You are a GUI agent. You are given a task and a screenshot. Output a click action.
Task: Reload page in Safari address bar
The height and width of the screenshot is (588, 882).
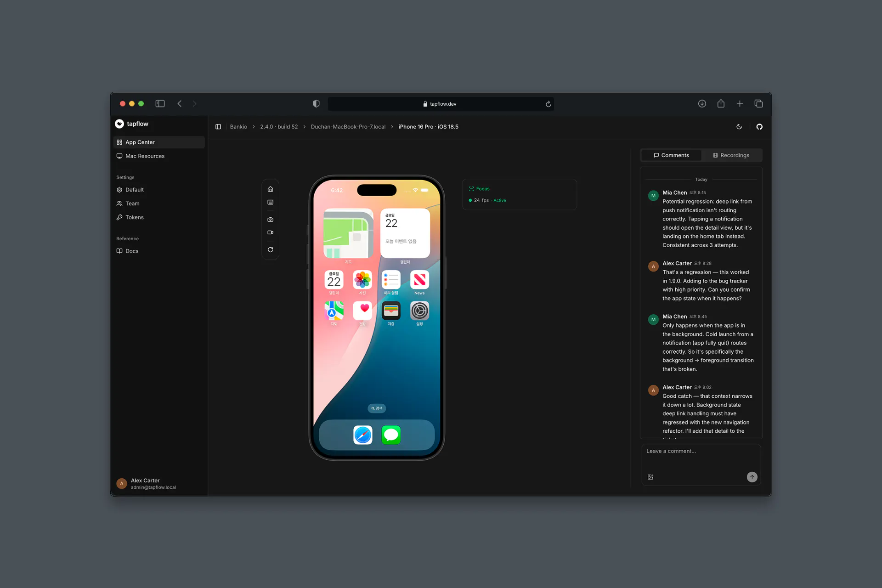548,104
